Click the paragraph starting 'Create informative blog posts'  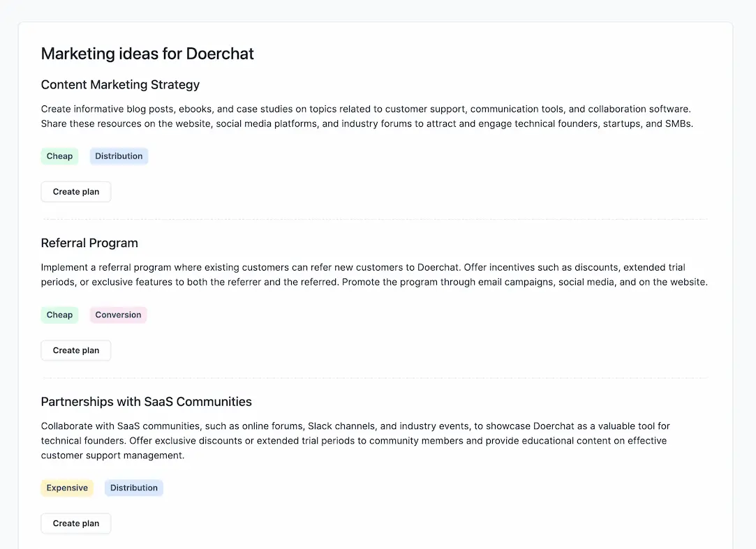coord(367,116)
